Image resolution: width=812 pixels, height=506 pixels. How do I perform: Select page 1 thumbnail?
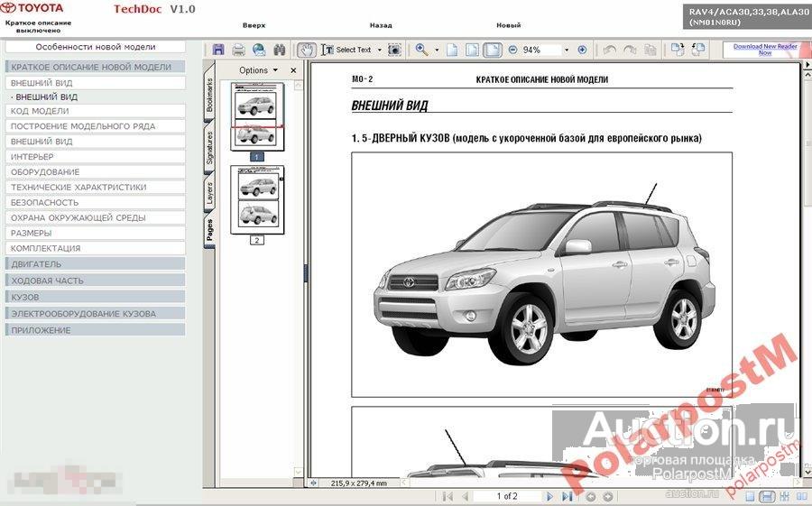257,116
